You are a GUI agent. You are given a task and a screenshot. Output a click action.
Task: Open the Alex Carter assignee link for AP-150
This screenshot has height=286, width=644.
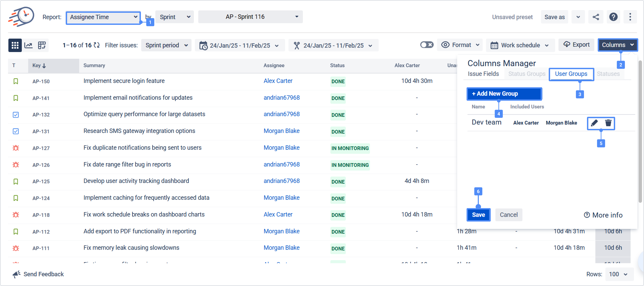tap(278, 81)
